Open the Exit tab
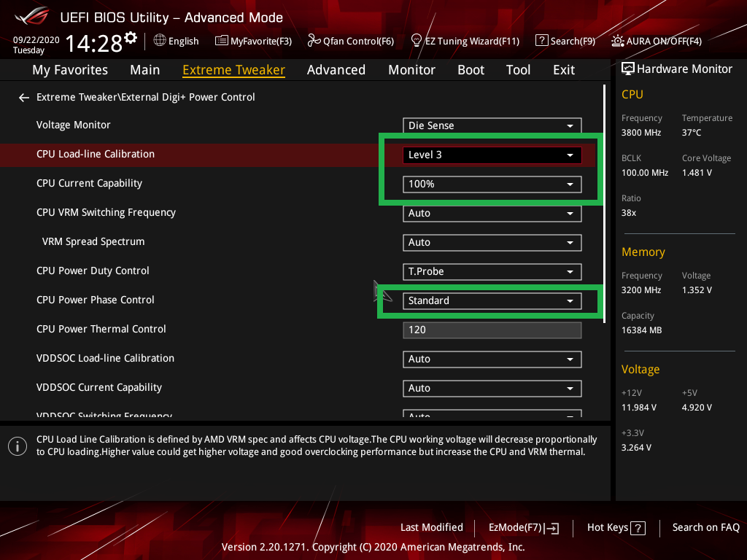747x560 pixels. click(x=564, y=70)
